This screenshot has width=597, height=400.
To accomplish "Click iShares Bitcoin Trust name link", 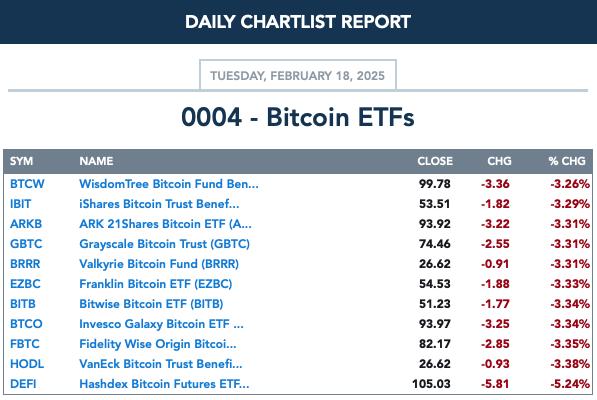I will click(x=159, y=204).
